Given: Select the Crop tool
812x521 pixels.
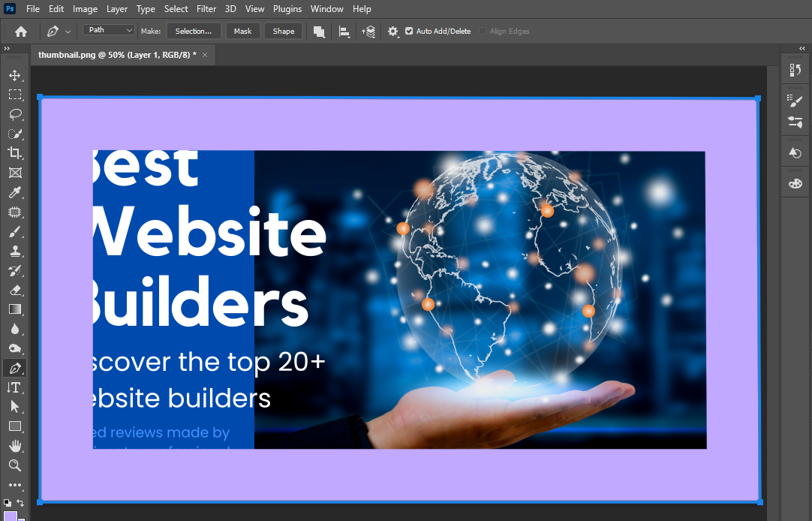Looking at the screenshot, I should click(14, 153).
